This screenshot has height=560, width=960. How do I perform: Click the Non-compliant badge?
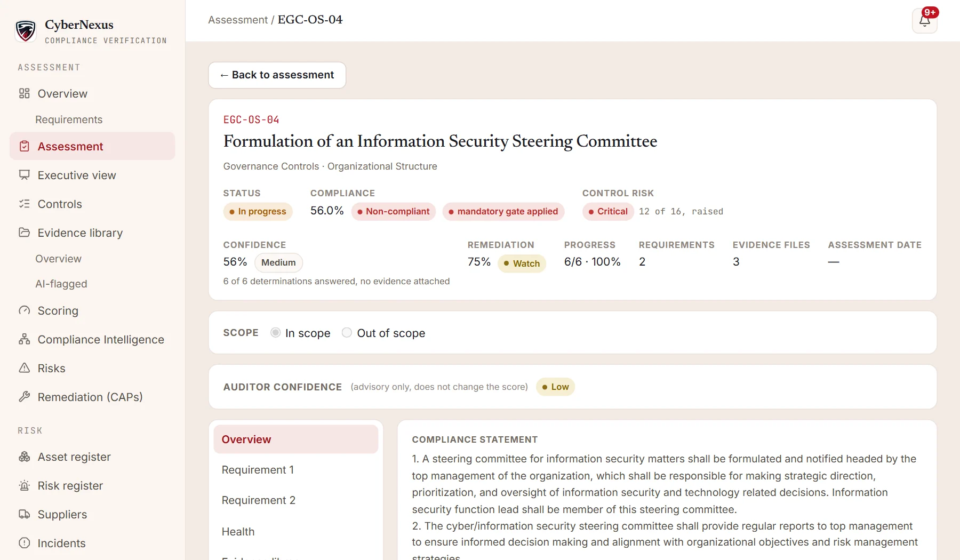[x=394, y=212]
